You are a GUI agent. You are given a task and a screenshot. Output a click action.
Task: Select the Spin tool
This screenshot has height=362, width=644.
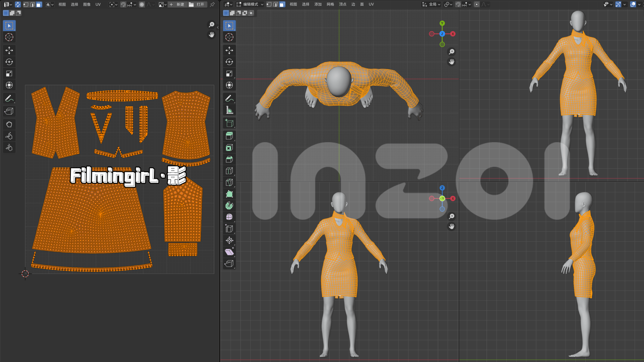tap(229, 205)
